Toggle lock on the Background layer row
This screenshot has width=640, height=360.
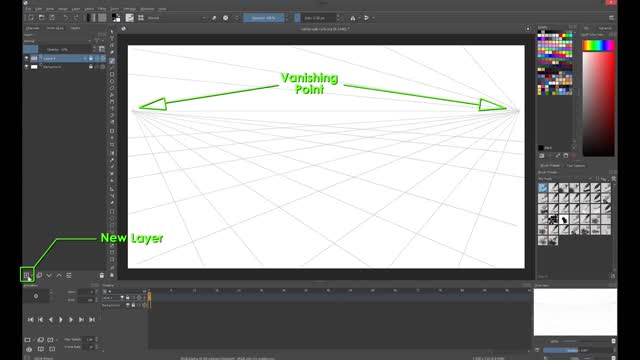pyautogui.click(x=91, y=67)
